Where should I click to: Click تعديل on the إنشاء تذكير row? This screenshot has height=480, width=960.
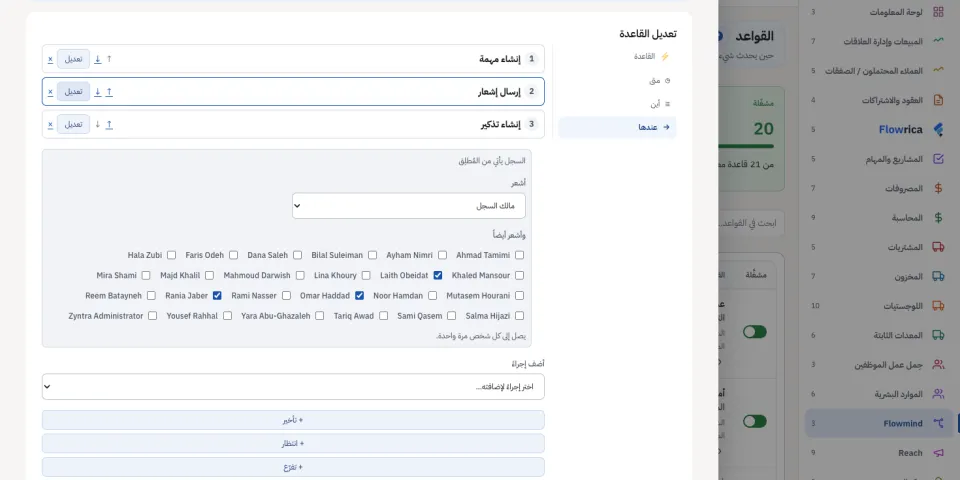(73, 124)
